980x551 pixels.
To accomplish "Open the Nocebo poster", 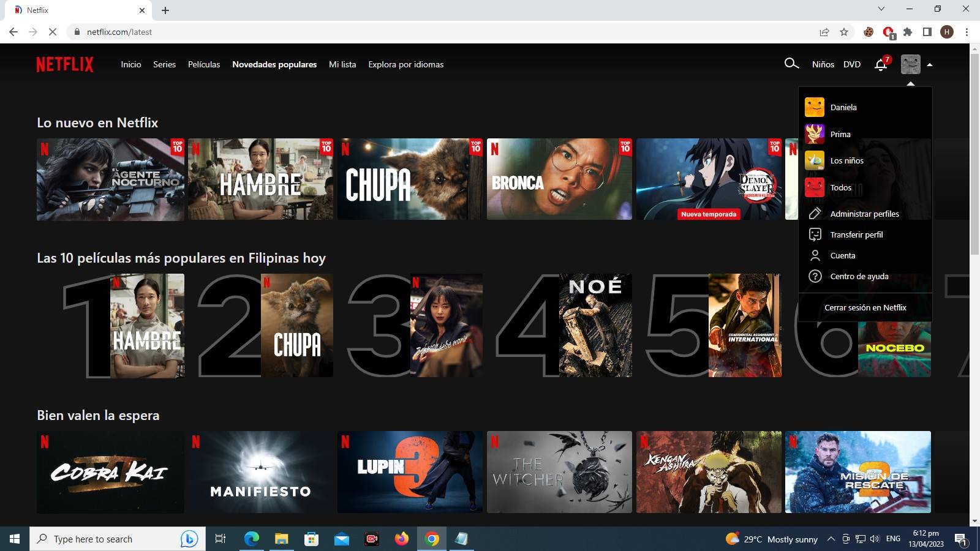I will 894,349.
